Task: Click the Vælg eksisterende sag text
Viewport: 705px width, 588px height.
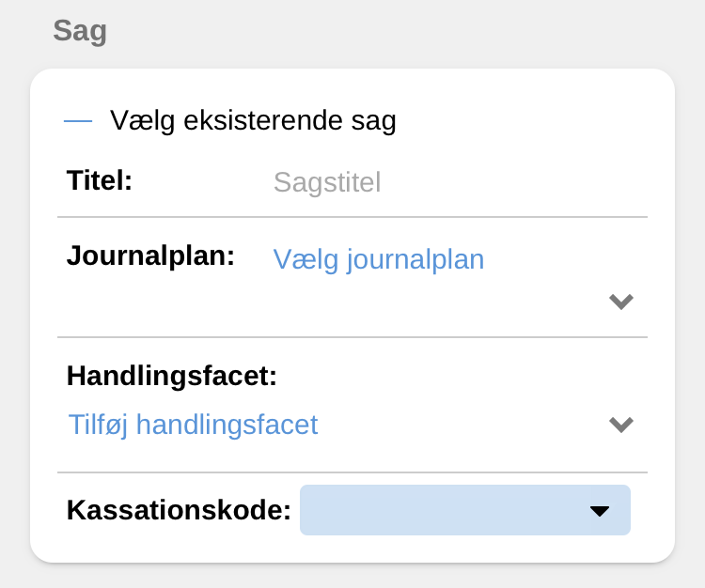Action: point(253,121)
